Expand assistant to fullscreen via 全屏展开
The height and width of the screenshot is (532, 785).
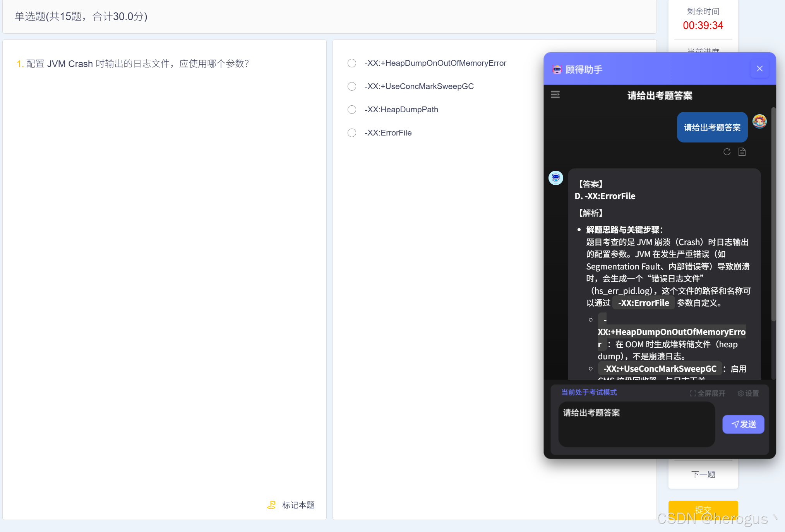pos(708,393)
